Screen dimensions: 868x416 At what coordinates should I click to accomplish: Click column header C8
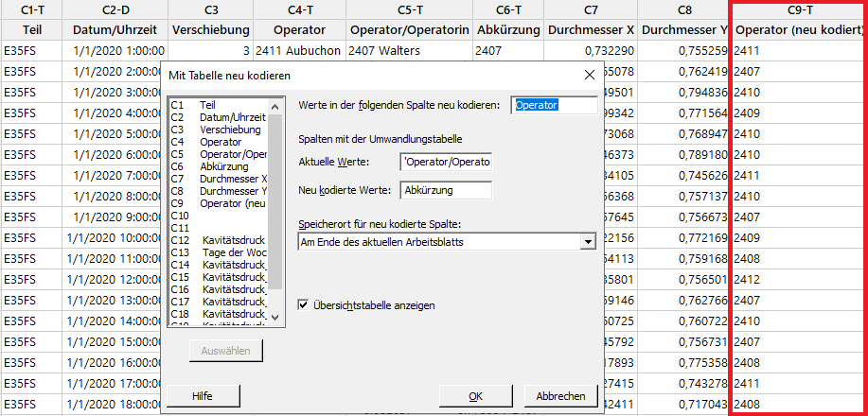[x=684, y=9]
